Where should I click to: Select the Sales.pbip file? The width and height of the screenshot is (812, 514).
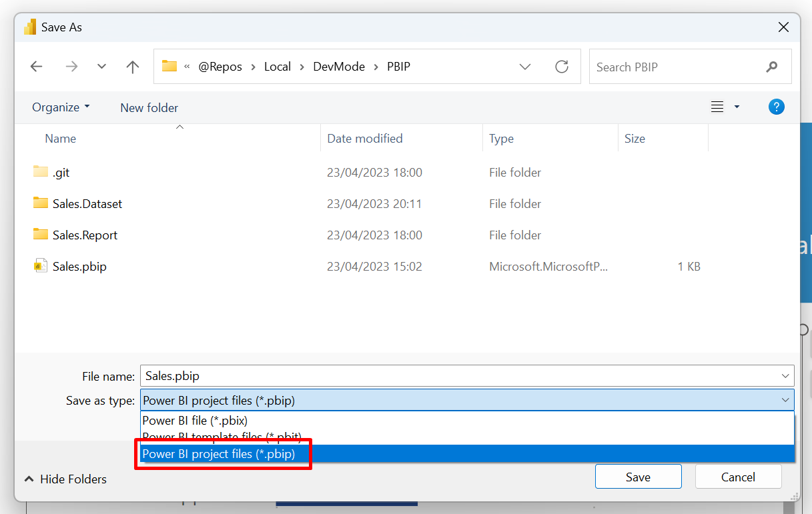pyautogui.click(x=78, y=266)
